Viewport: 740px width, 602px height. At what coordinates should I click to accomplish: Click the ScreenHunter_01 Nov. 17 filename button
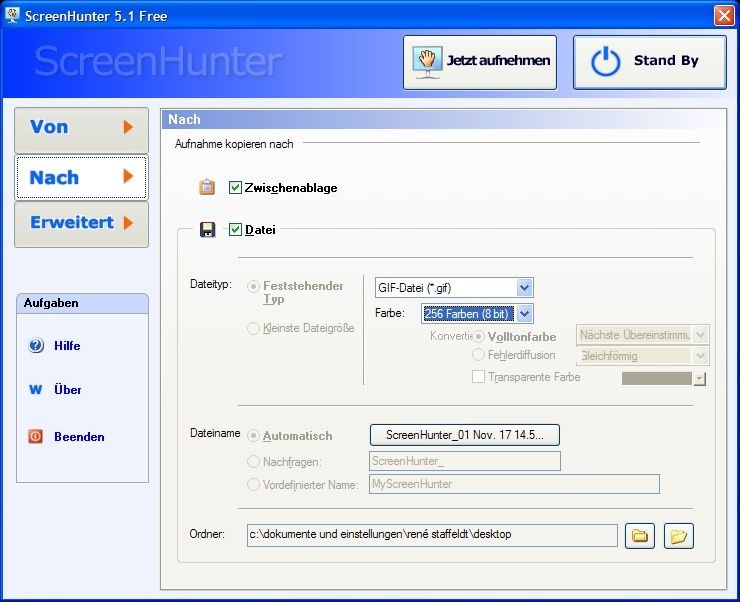click(x=465, y=435)
